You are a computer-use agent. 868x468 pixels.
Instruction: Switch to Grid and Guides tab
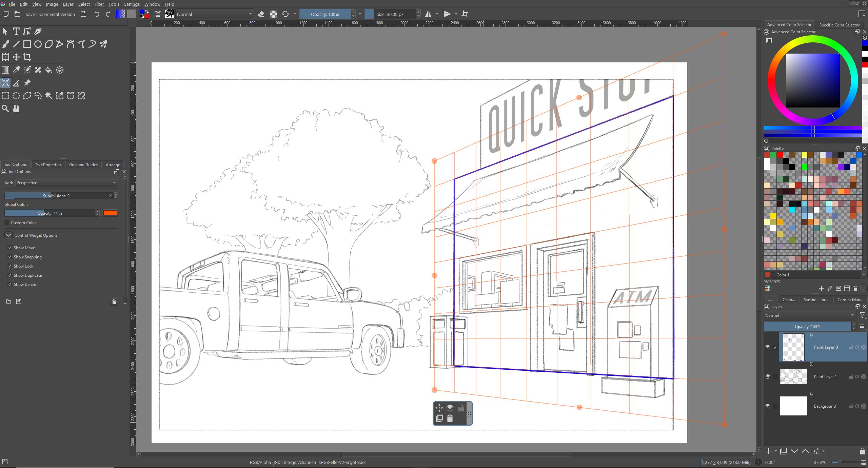pos(83,165)
